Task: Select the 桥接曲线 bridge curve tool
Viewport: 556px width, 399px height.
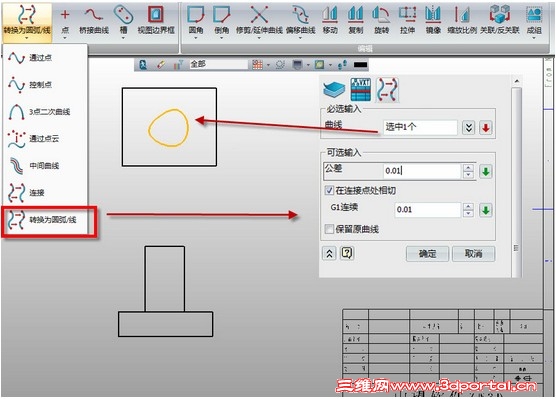Action: [x=94, y=20]
